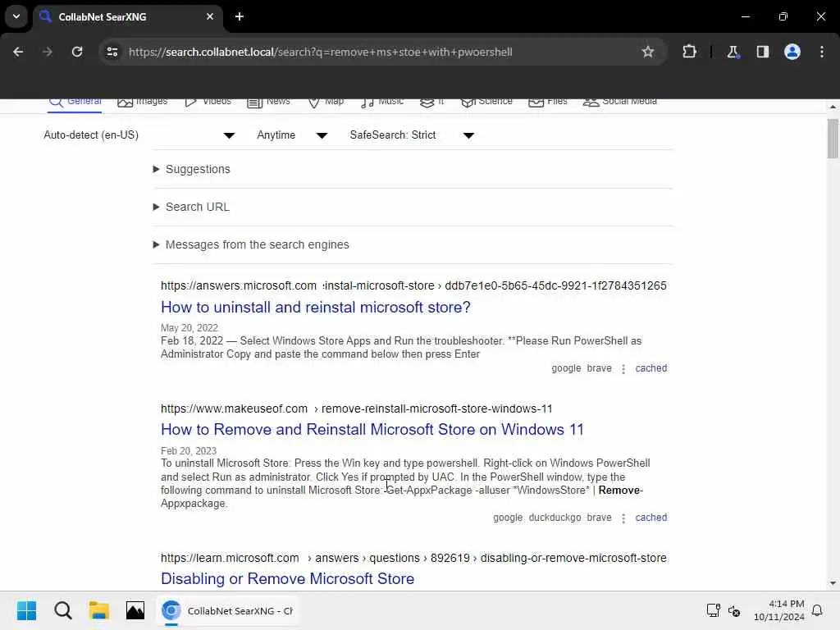Image resolution: width=840 pixels, height=630 pixels.
Task: Toggle the browser side panel icon
Action: pyautogui.click(x=762, y=52)
